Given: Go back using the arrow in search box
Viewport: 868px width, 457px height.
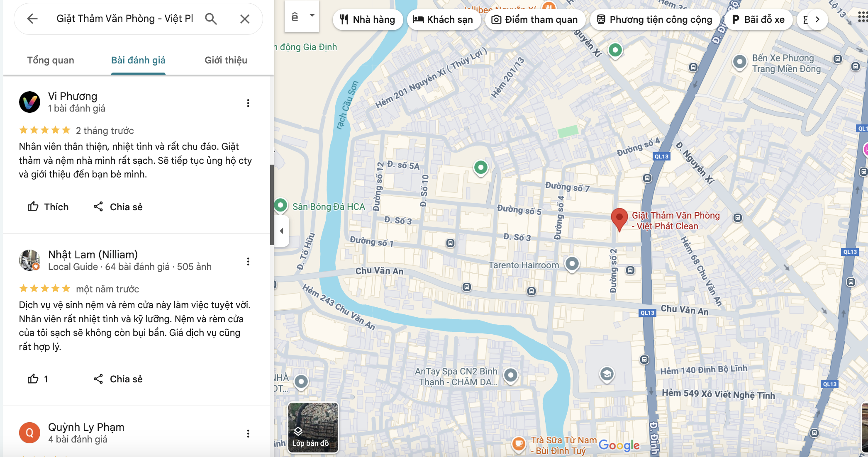Looking at the screenshot, I should pos(32,19).
